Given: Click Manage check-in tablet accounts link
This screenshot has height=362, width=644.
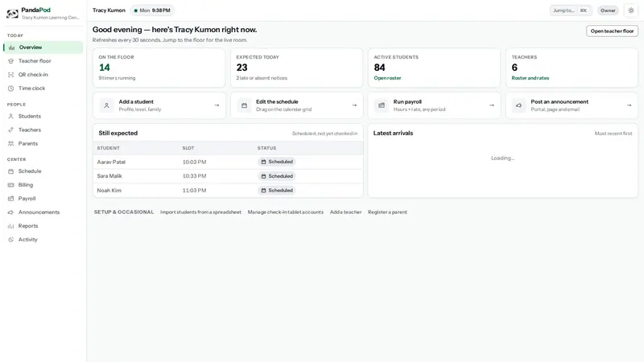Looking at the screenshot, I should point(286,212).
